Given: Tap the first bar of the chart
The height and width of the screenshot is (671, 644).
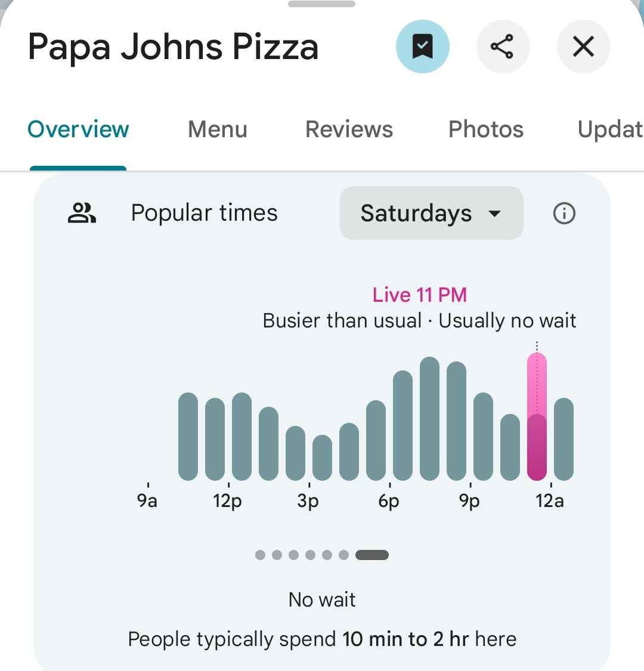Looking at the screenshot, I should [x=188, y=437].
